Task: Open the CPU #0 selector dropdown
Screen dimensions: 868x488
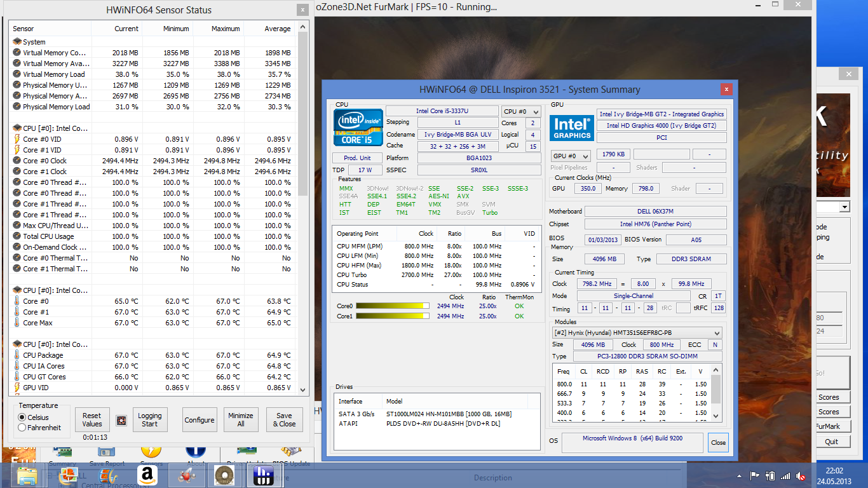Action: 521,111
